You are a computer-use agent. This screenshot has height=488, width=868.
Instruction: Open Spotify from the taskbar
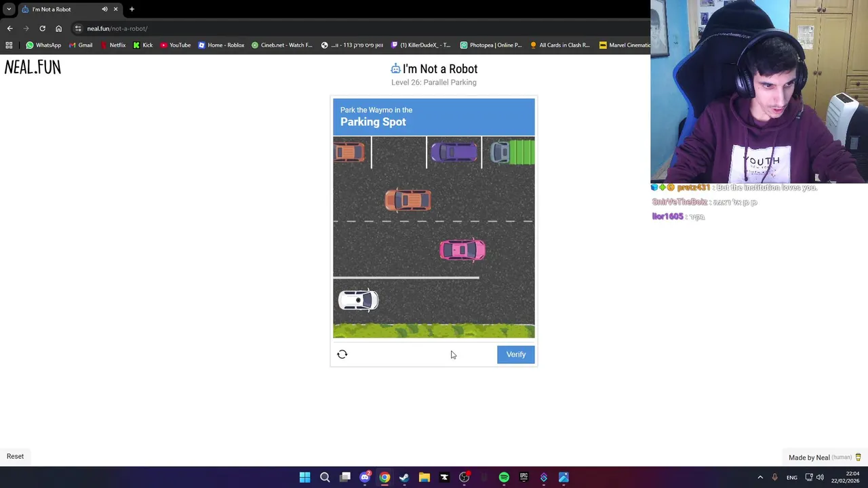coord(504,477)
